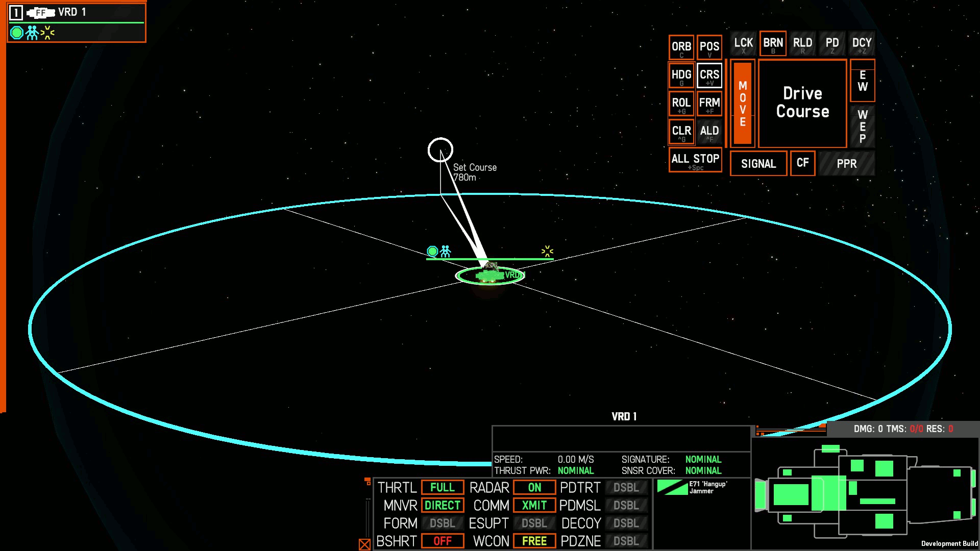This screenshot has height=551, width=980.
Task: Open the MOVE command panel expander
Action: point(743,101)
